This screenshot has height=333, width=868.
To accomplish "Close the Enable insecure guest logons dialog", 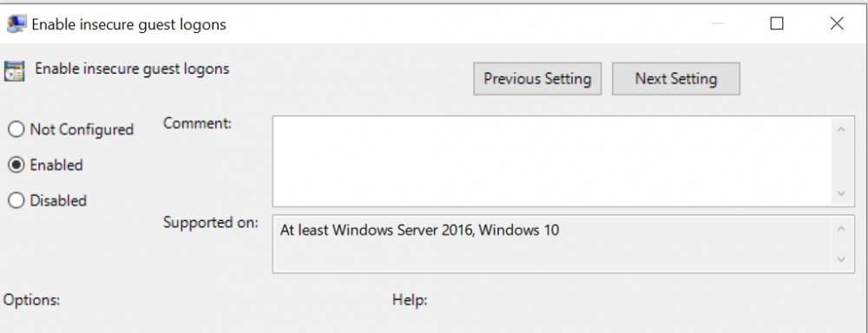I will [x=837, y=23].
